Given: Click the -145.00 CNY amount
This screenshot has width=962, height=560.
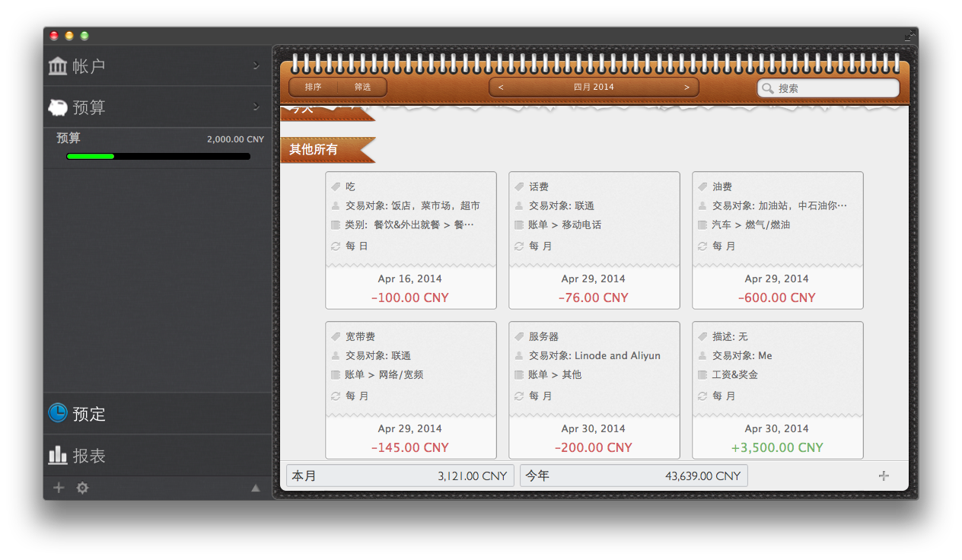Looking at the screenshot, I should point(410,447).
